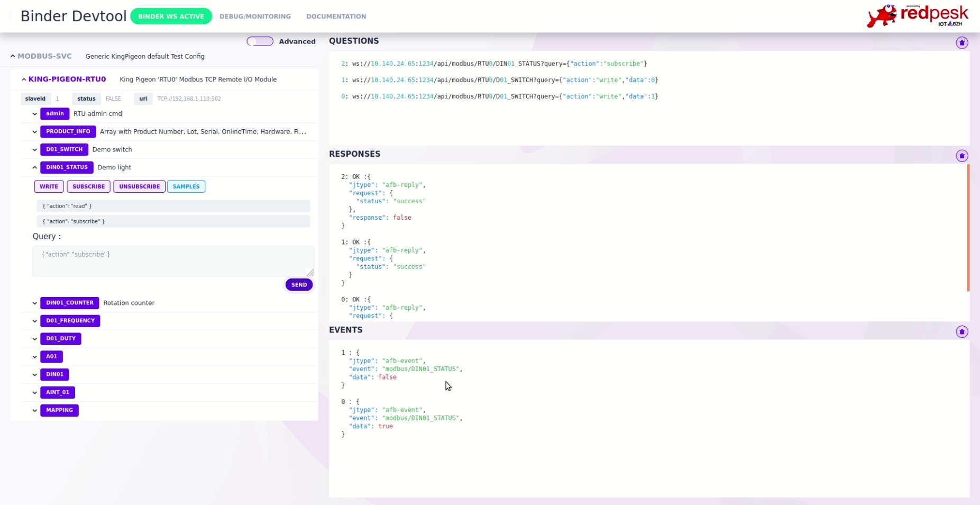The height and width of the screenshot is (505, 980).
Task: Click the TCP://192.168.1.110:502 uri value
Action: coord(189,99)
